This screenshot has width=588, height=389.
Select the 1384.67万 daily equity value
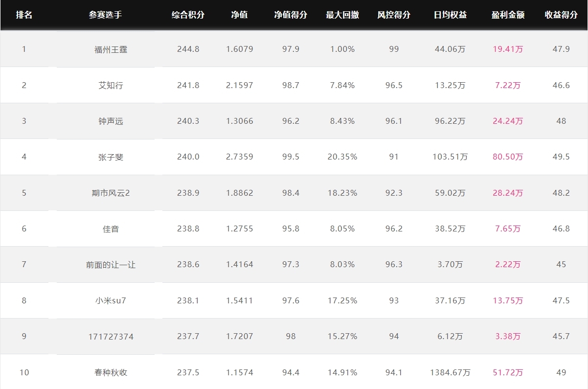450,372
